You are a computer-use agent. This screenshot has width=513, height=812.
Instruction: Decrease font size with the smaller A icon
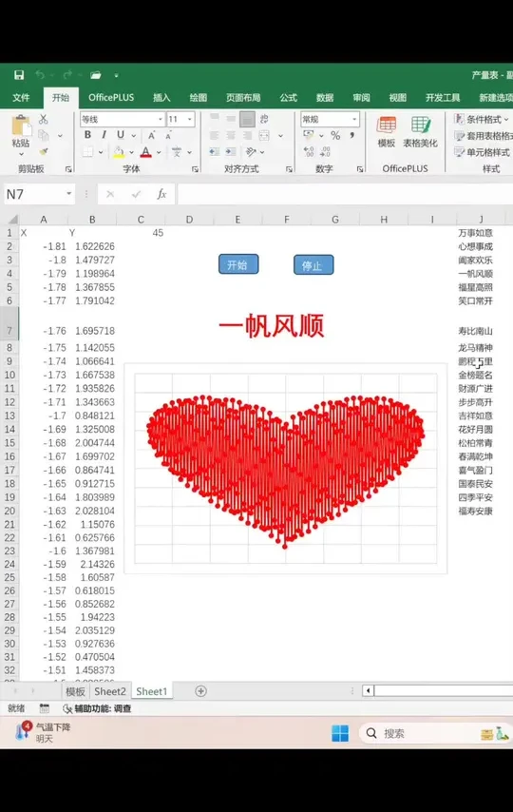(169, 135)
